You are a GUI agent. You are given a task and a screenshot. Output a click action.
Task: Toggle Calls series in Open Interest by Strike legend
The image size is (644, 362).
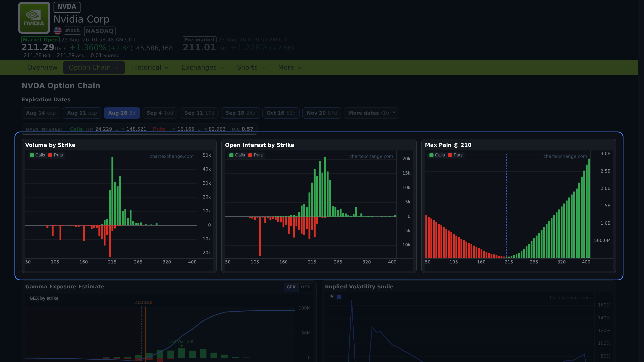[x=237, y=155]
